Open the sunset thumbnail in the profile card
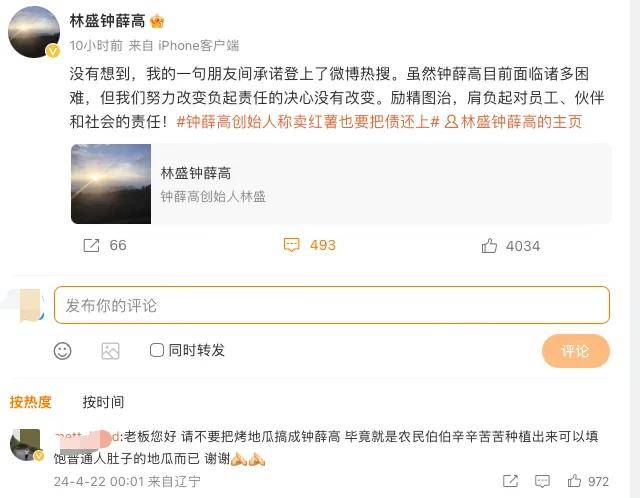 pos(111,184)
